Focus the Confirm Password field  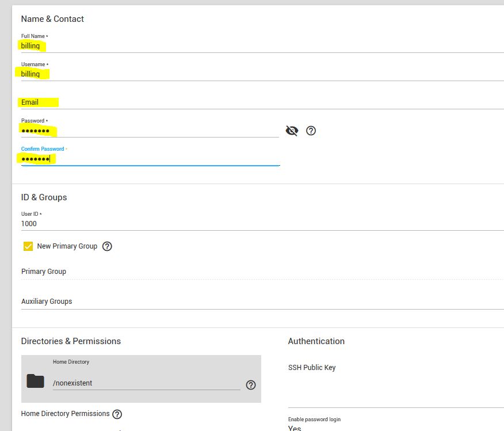(150, 159)
